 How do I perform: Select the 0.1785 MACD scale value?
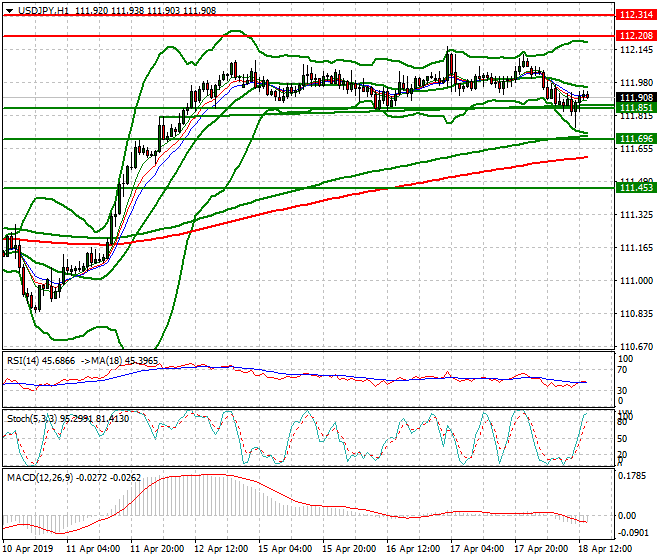632,476
